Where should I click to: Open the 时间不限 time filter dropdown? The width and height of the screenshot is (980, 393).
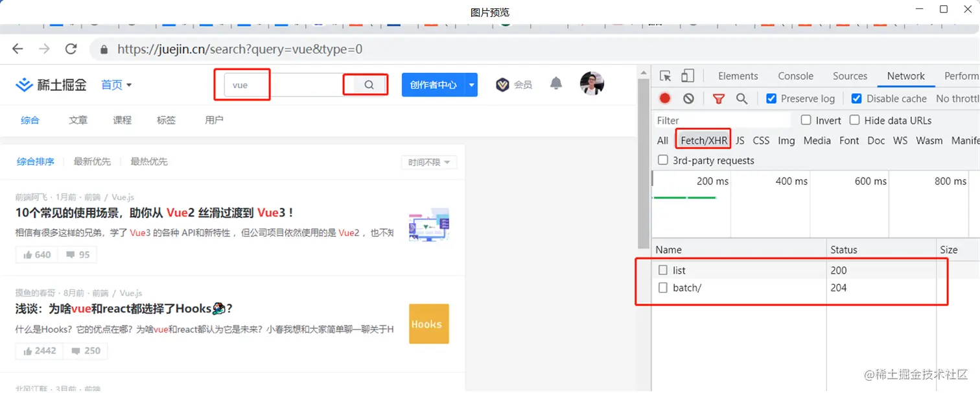(429, 162)
